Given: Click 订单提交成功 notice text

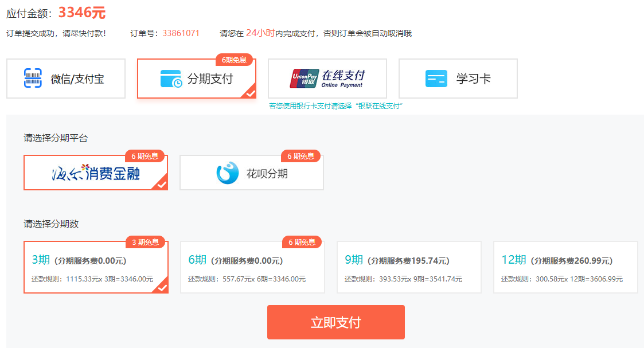Looking at the screenshot, I should (x=56, y=33).
